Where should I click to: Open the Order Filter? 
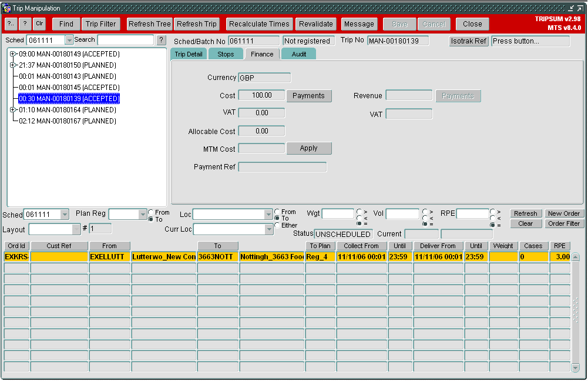tap(564, 224)
